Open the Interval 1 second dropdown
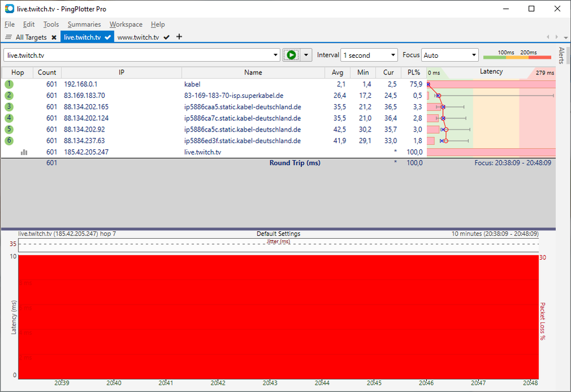 [369, 55]
